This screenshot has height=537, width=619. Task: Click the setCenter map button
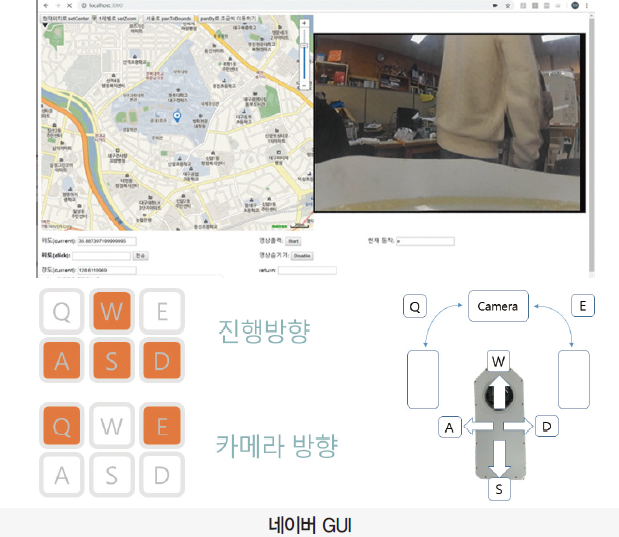point(66,19)
